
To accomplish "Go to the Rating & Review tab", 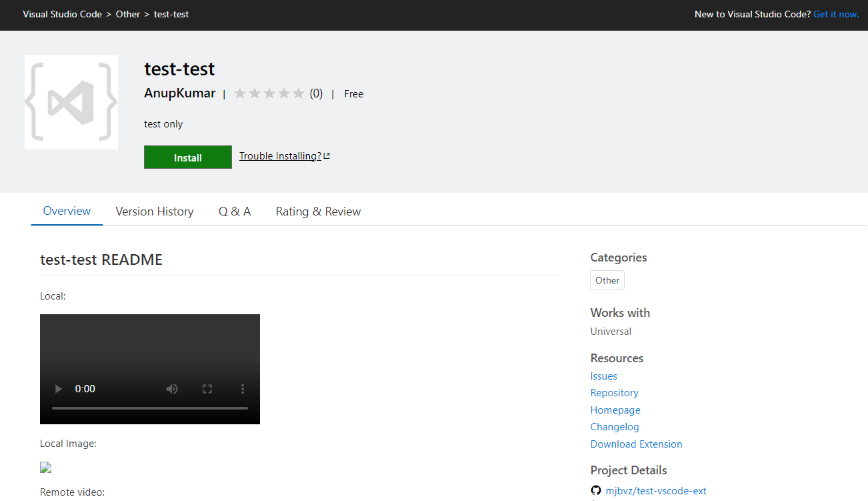I will click(318, 211).
